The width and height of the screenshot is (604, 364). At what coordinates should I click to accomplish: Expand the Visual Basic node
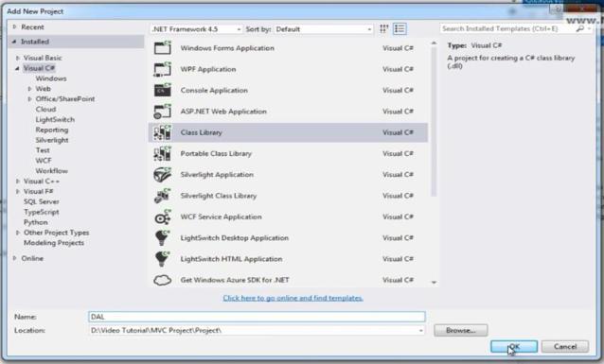[18, 58]
